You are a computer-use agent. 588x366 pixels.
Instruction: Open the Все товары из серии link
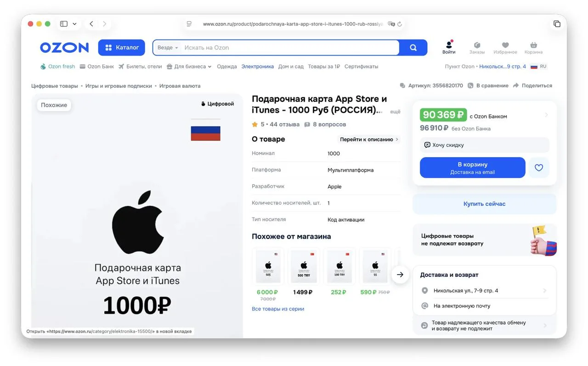click(277, 309)
